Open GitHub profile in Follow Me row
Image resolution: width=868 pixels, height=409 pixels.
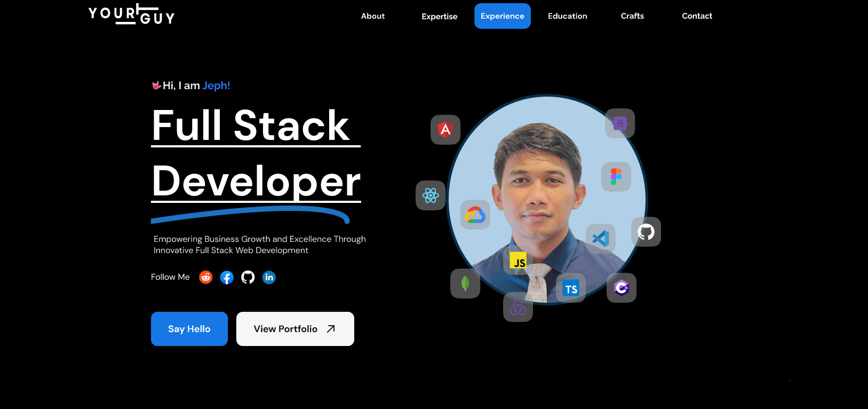coord(248,277)
